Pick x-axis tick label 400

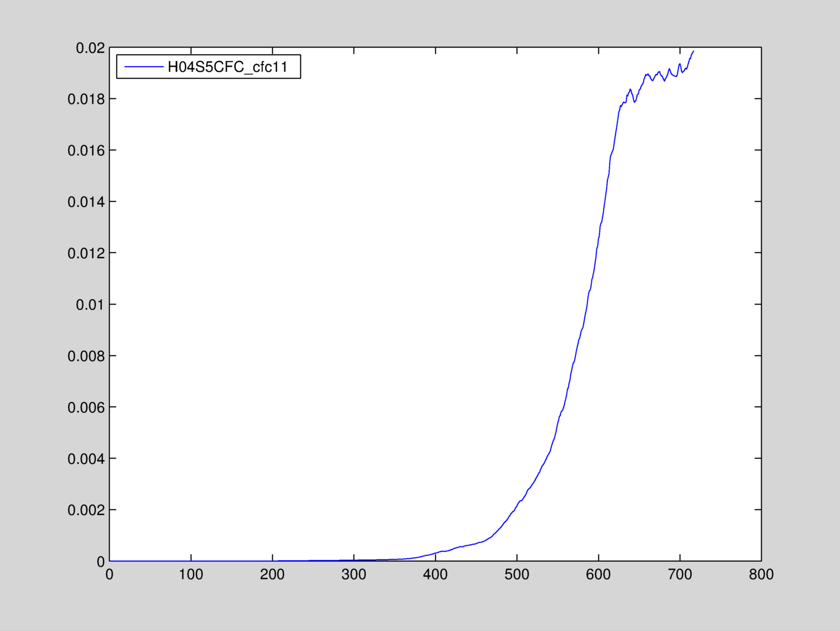(435, 575)
